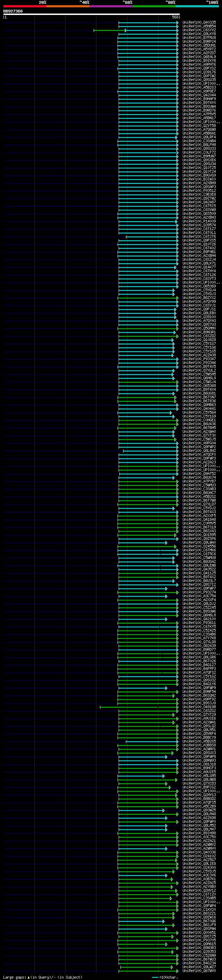Select entry UniRef100_Q41848
The width and height of the screenshot is (222, 980).
(199, 520)
